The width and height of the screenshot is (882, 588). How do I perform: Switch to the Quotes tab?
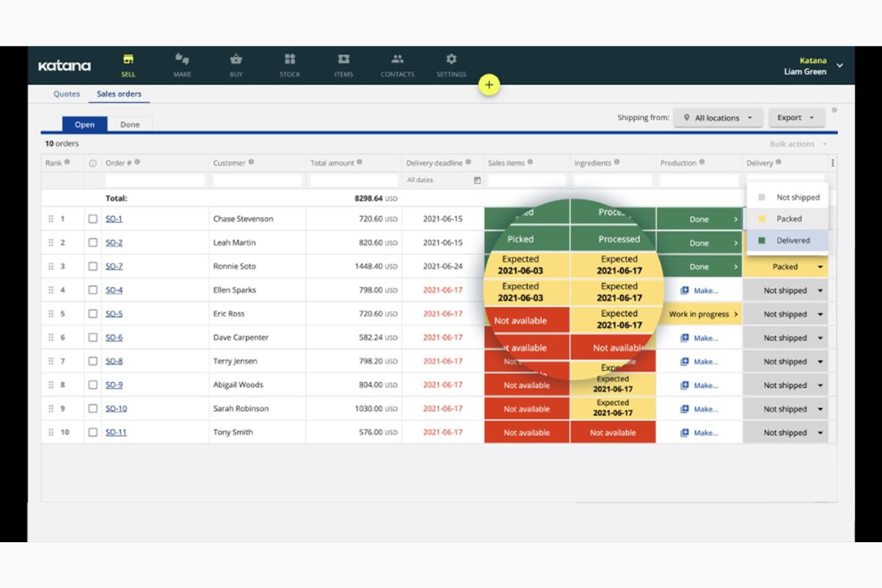66,94
